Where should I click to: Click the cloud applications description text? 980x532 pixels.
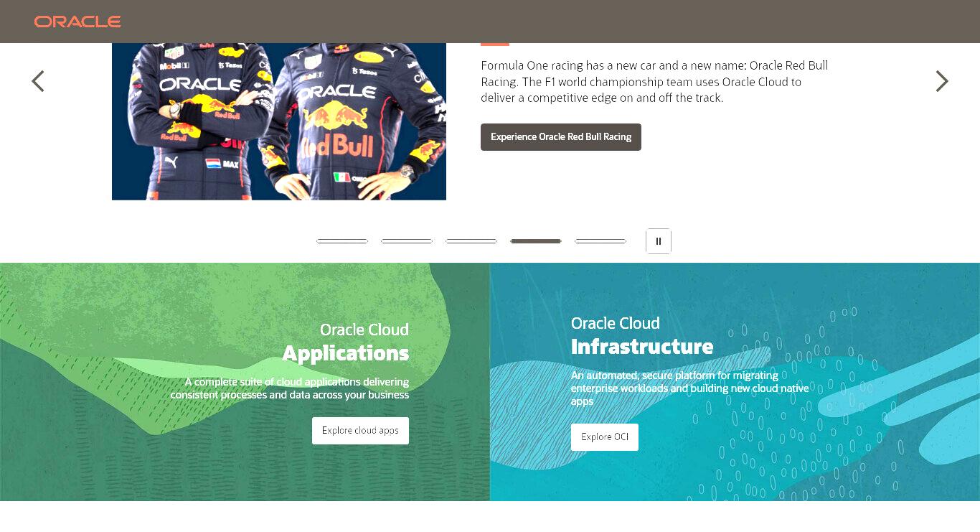click(x=290, y=388)
